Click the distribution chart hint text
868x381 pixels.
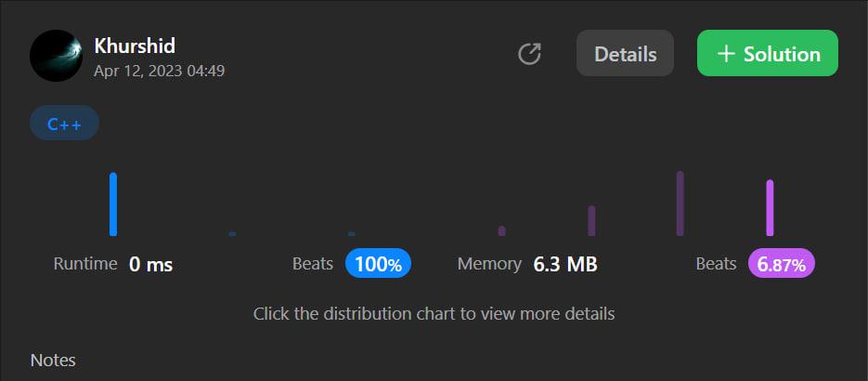(x=434, y=313)
